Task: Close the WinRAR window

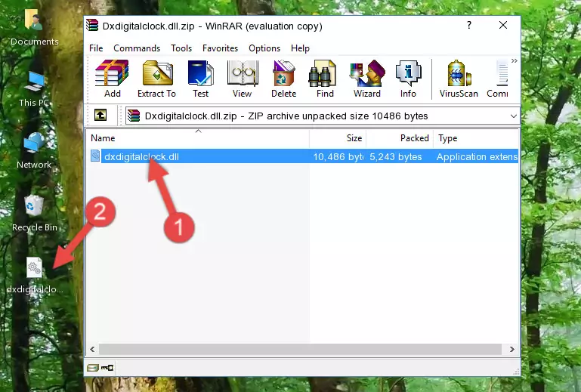Action: (503, 25)
